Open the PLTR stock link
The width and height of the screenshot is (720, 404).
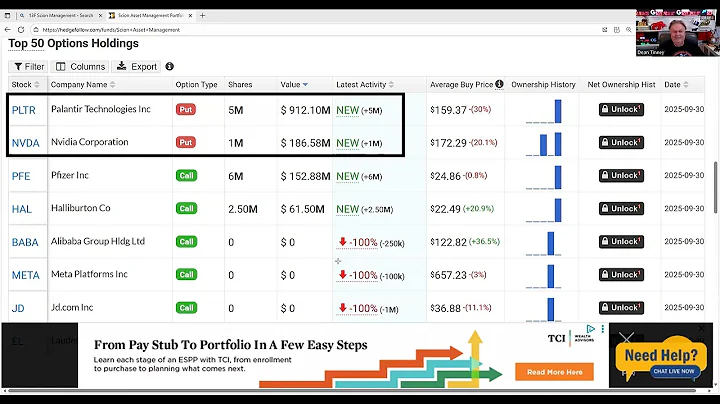[x=23, y=110]
